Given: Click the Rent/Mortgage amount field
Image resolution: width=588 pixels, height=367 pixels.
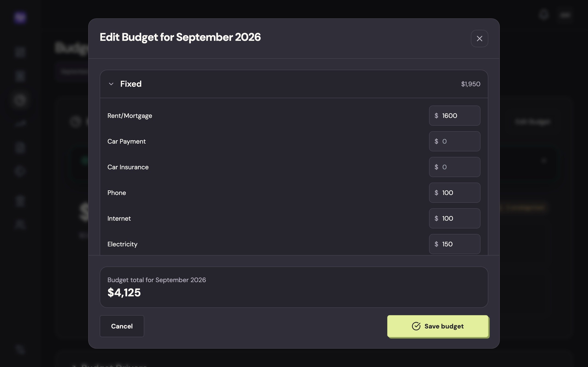Looking at the screenshot, I should click(x=454, y=116).
